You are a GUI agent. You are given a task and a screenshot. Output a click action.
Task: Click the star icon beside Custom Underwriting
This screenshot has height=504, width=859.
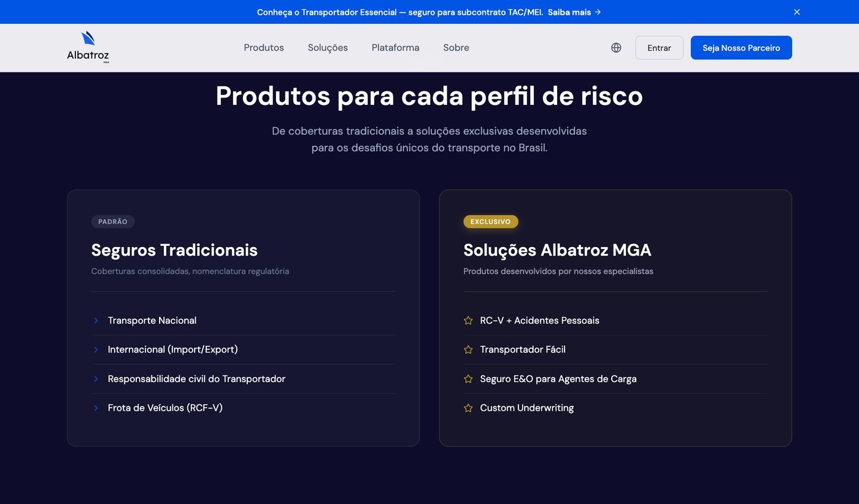click(x=468, y=408)
